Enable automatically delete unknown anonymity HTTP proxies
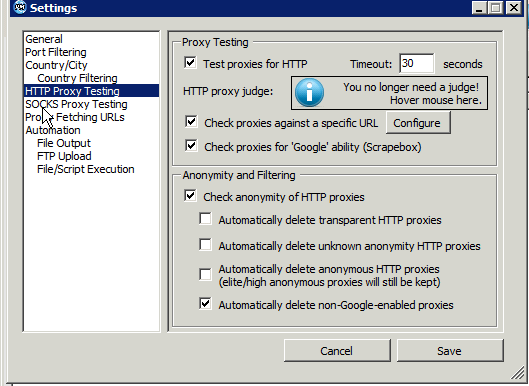 pos(205,245)
